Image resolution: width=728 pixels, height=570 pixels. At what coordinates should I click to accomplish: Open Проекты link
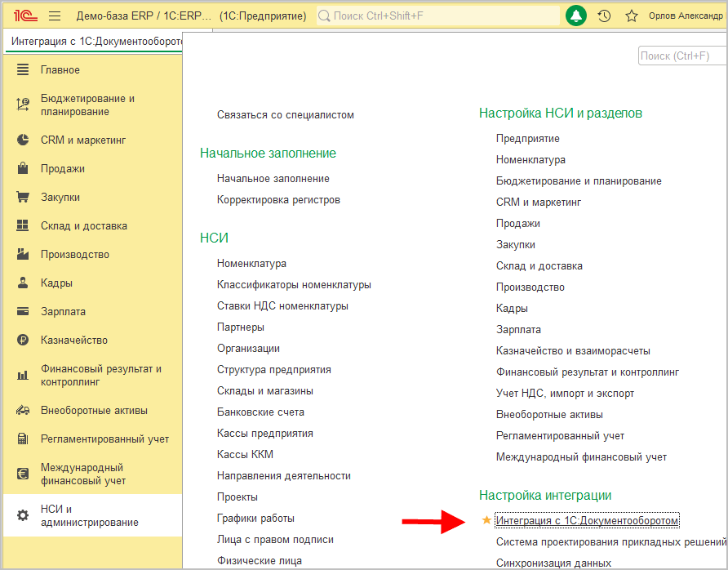tap(237, 497)
